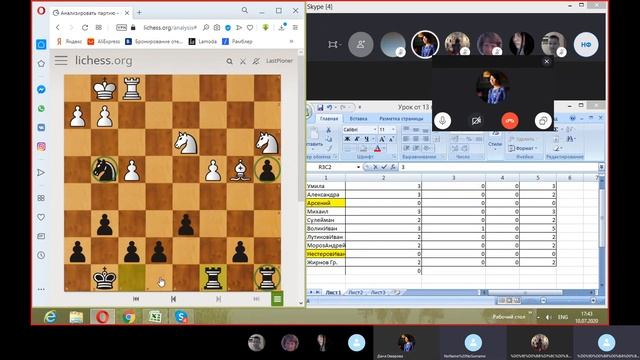Open a new Opera tab

139,13
